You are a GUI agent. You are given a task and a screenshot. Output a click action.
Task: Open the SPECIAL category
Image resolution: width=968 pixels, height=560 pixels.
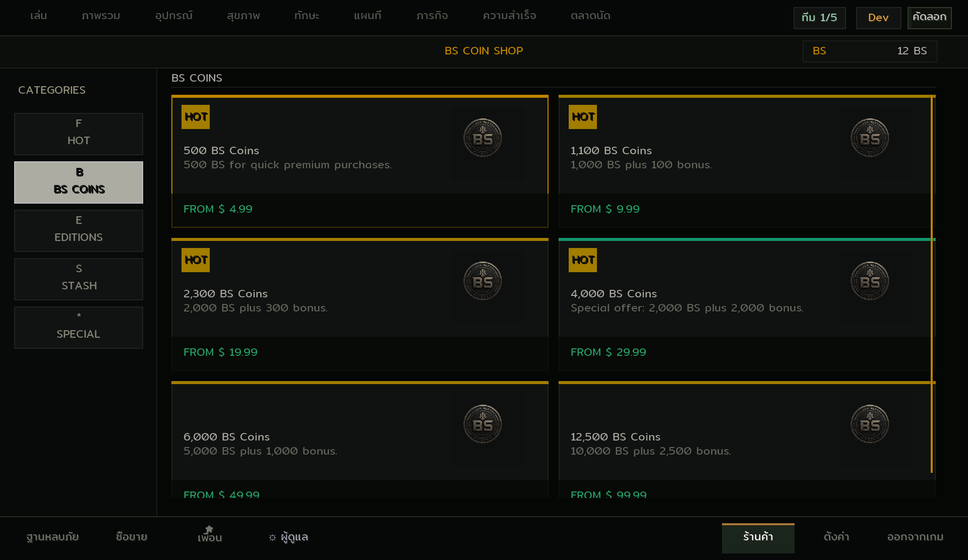[79, 328]
